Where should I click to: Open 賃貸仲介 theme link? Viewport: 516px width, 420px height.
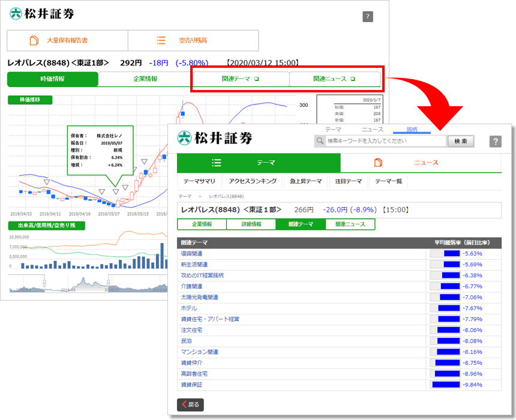click(x=191, y=363)
